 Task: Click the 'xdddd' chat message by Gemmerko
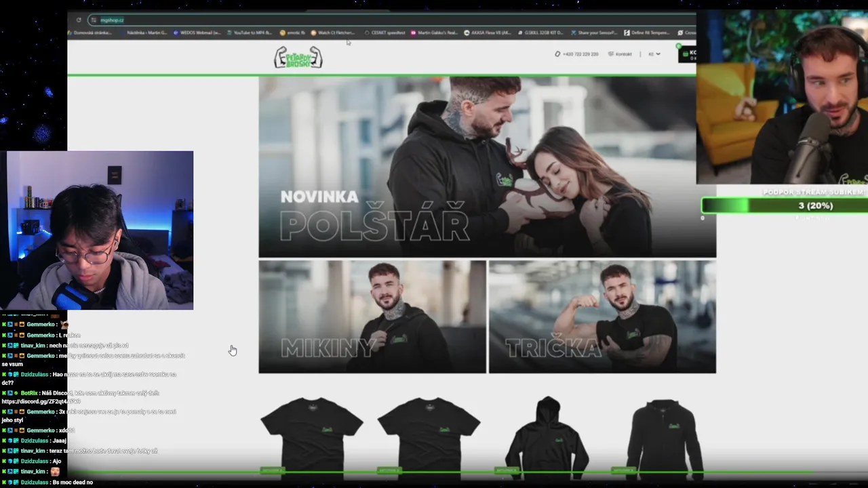67,430
